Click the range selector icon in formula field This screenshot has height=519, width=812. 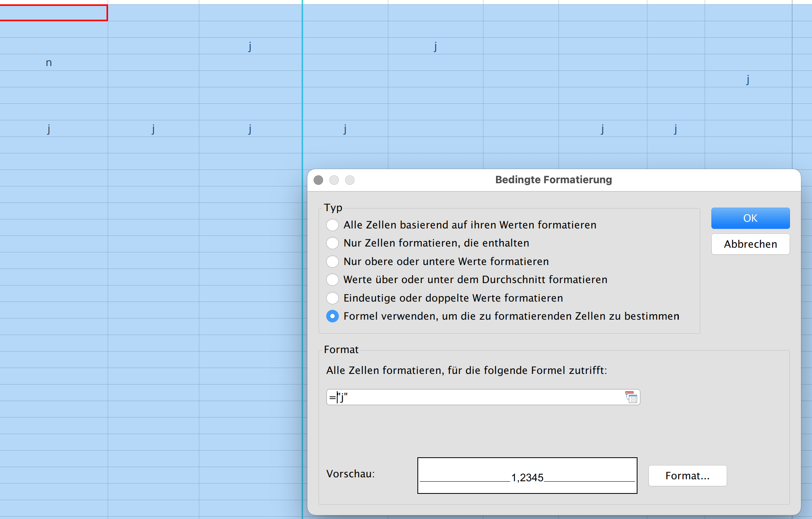point(631,397)
